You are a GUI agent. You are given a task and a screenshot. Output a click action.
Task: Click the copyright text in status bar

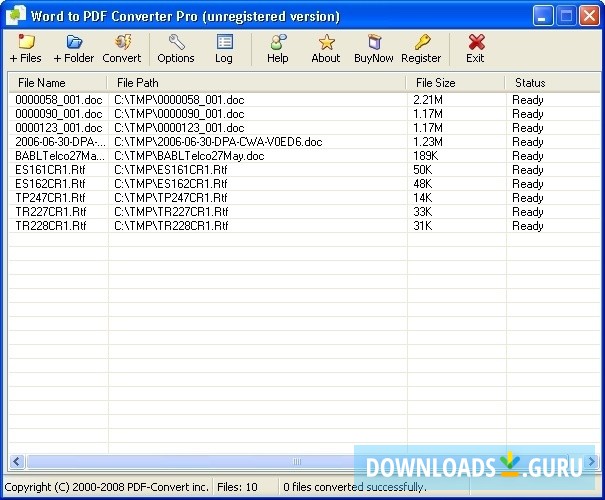[x=106, y=487]
